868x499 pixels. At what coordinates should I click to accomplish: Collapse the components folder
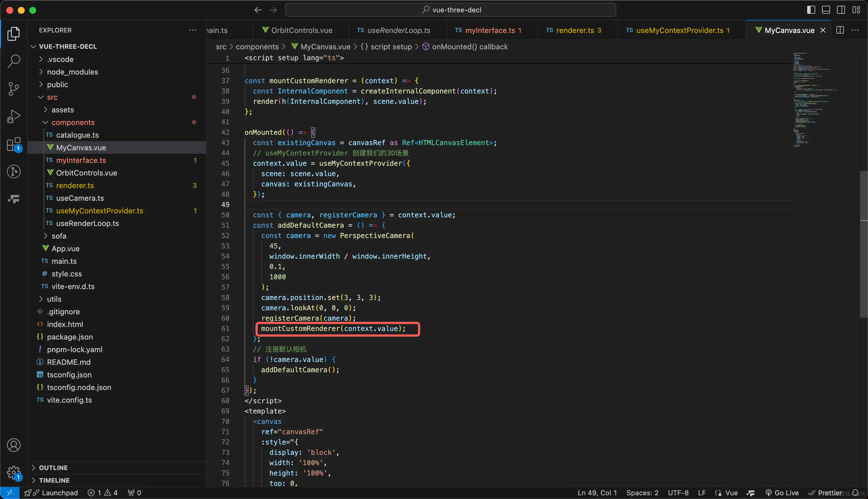pyautogui.click(x=73, y=122)
